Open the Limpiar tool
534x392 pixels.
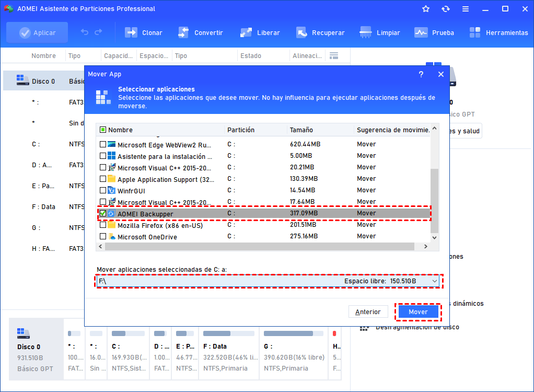(380, 33)
